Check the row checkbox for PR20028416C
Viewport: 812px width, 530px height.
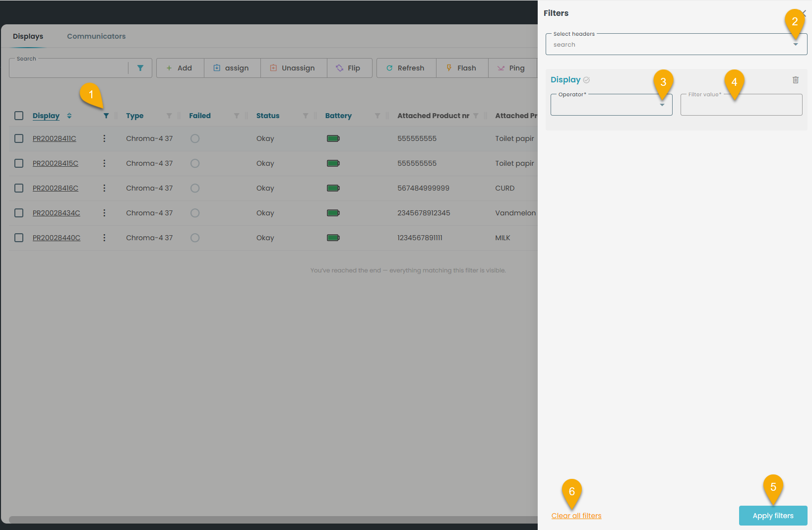pos(19,188)
